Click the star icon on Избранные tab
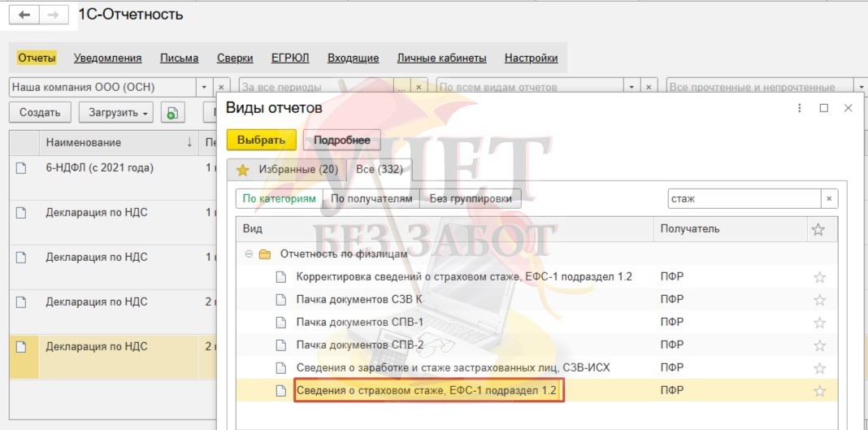 [242, 170]
